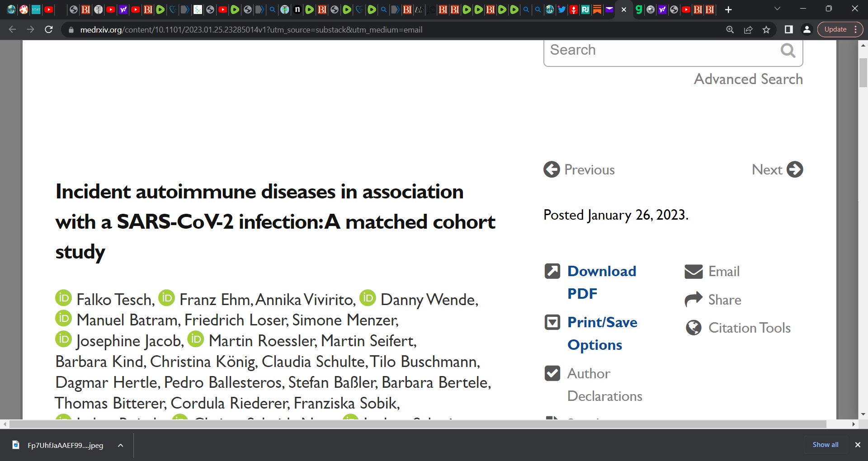Open the Chrome profile avatar
The image size is (868, 461).
tap(807, 29)
